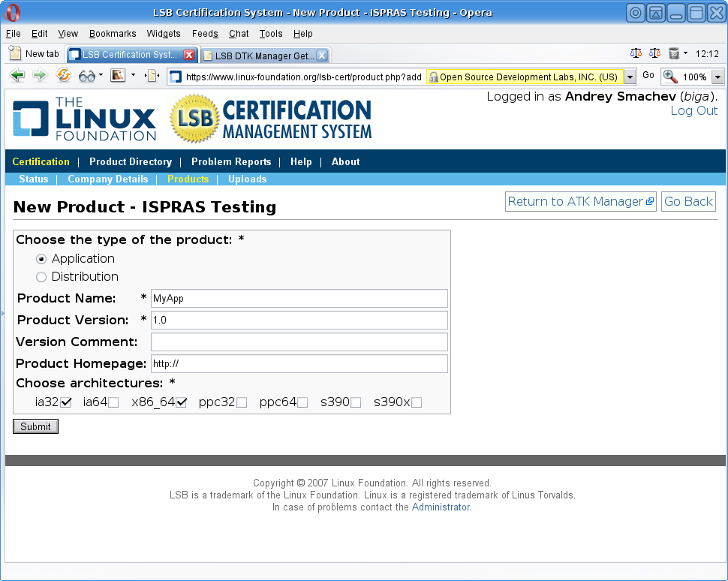Click the Product Version field
This screenshot has width=728, height=581.
[x=299, y=320]
